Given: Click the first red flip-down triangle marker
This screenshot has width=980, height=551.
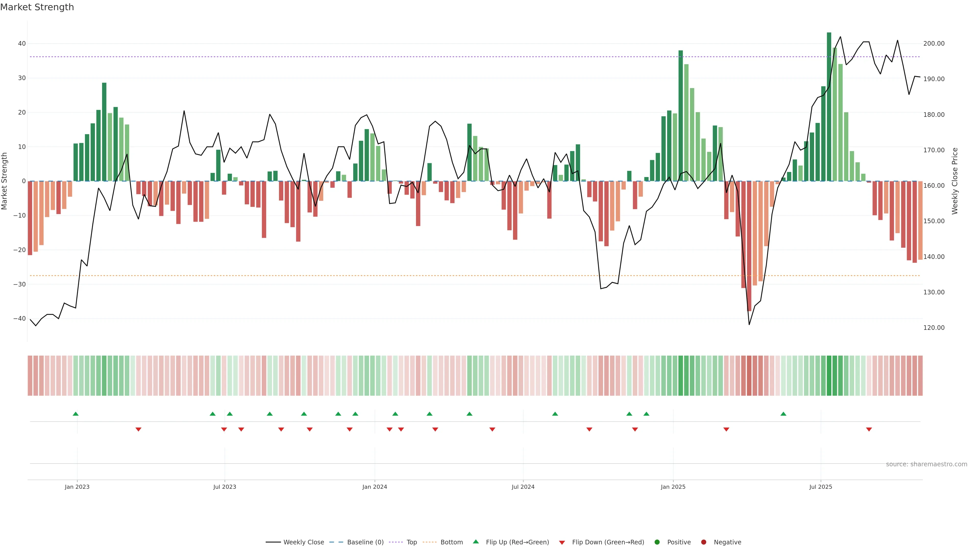Looking at the screenshot, I should coord(139,429).
